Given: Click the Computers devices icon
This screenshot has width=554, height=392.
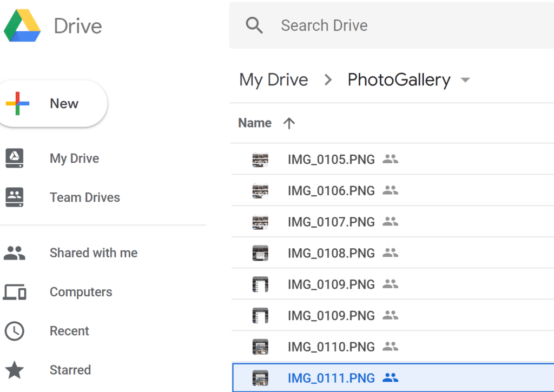Looking at the screenshot, I should click(15, 292).
